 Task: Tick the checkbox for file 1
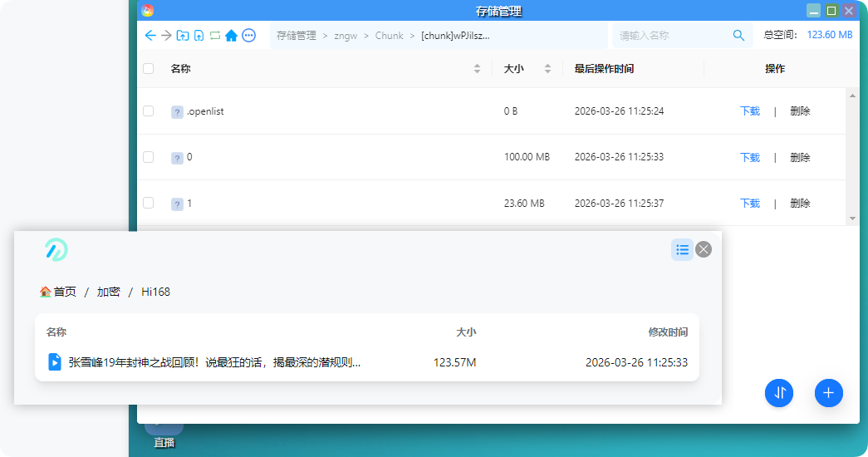coord(149,203)
